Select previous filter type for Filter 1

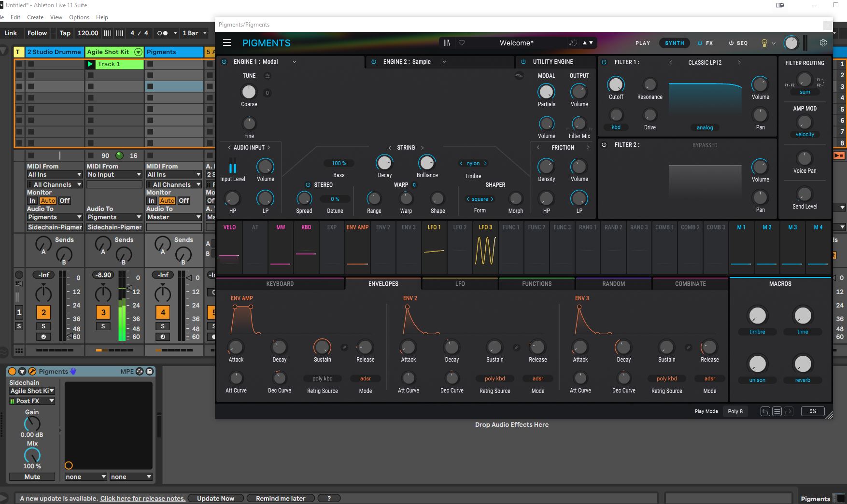tap(670, 62)
